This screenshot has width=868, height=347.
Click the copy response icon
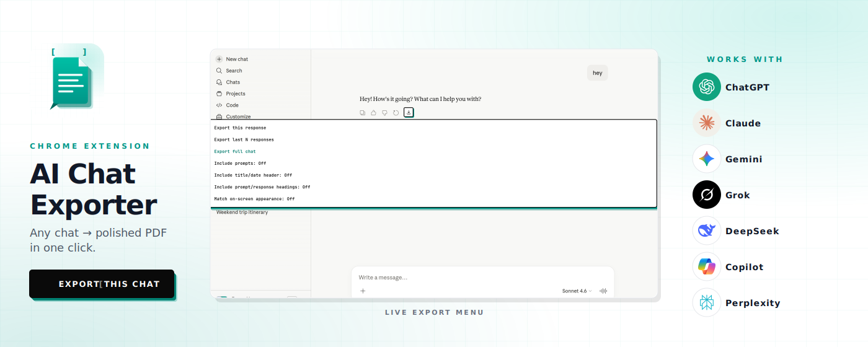[363, 113]
